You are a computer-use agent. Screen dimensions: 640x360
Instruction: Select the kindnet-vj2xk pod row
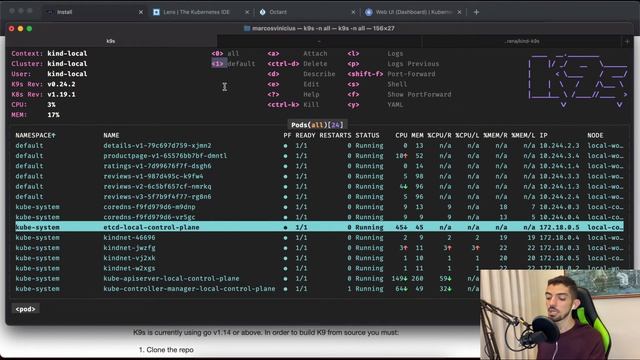click(319, 258)
